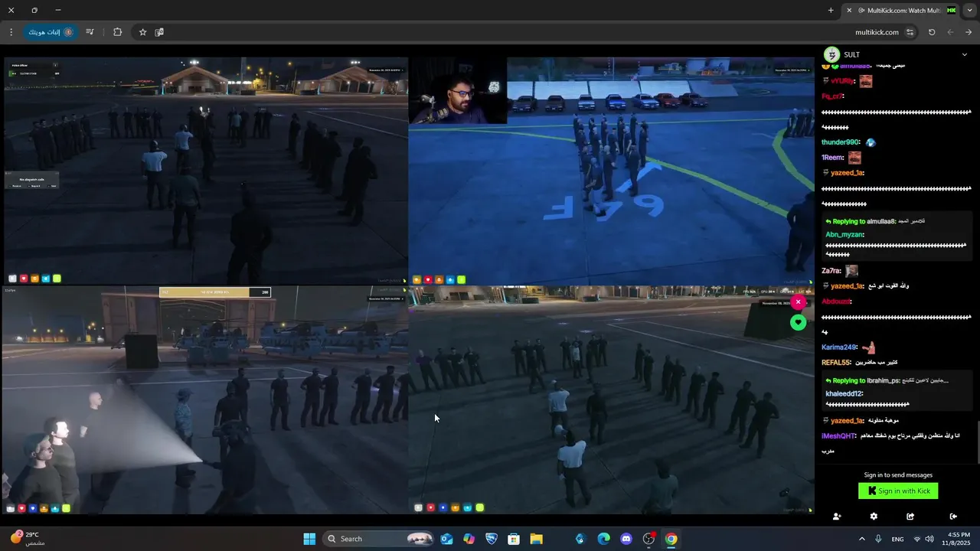This screenshot has height=551, width=980.
Task: Click the share icon below chat
Action: [910, 517]
